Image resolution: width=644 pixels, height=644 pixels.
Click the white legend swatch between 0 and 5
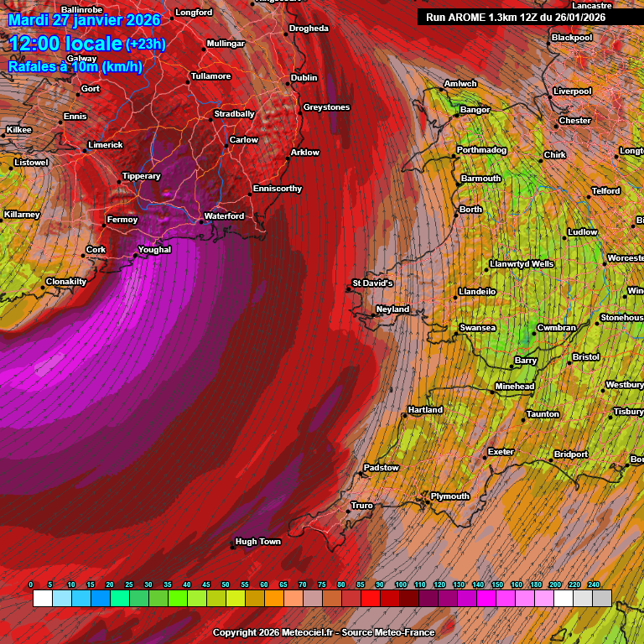coord(43,598)
